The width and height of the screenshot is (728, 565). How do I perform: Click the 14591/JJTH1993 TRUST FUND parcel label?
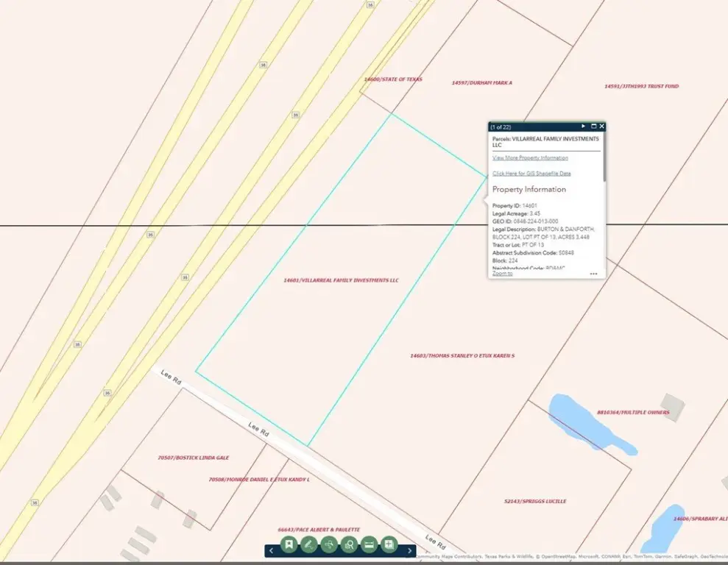(x=642, y=86)
